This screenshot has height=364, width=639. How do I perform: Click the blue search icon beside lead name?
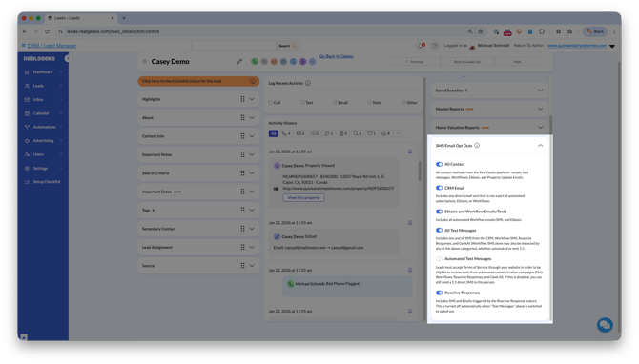[x=293, y=62]
